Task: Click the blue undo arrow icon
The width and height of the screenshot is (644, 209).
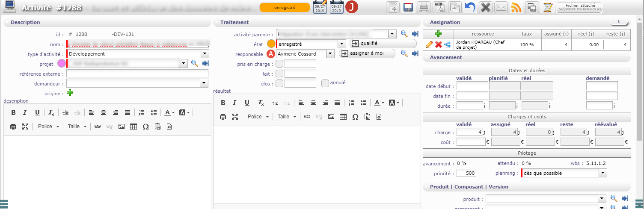Action: 469,7
